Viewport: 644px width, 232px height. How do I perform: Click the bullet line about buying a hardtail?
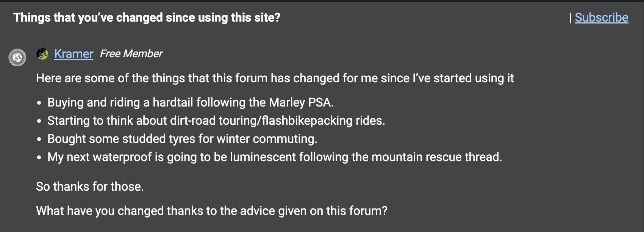pyautogui.click(x=190, y=102)
